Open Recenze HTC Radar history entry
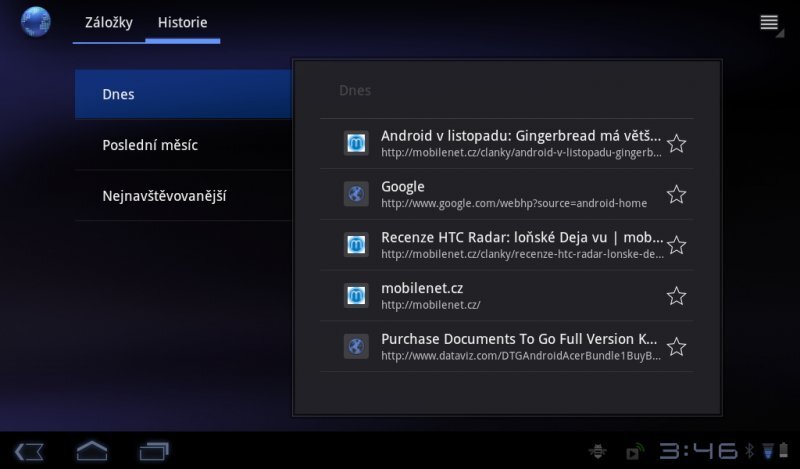This screenshot has height=469, width=800. click(507, 245)
